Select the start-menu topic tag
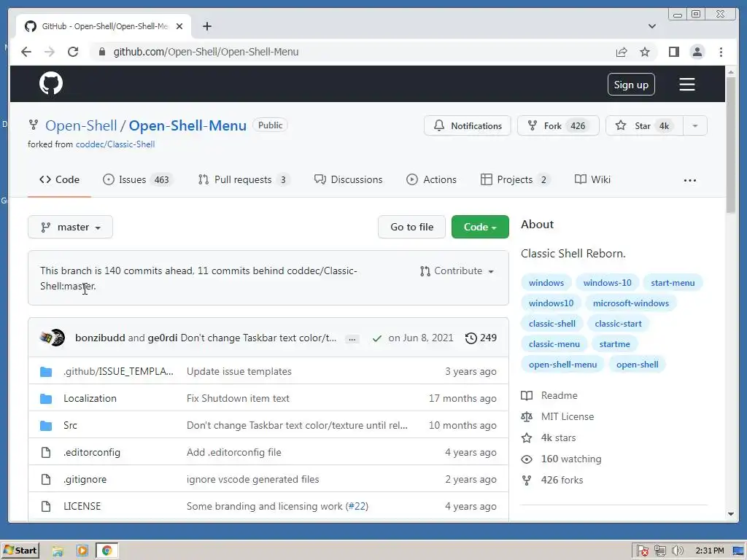Screen dimensions: 747x560 click(x=673, y=283)
